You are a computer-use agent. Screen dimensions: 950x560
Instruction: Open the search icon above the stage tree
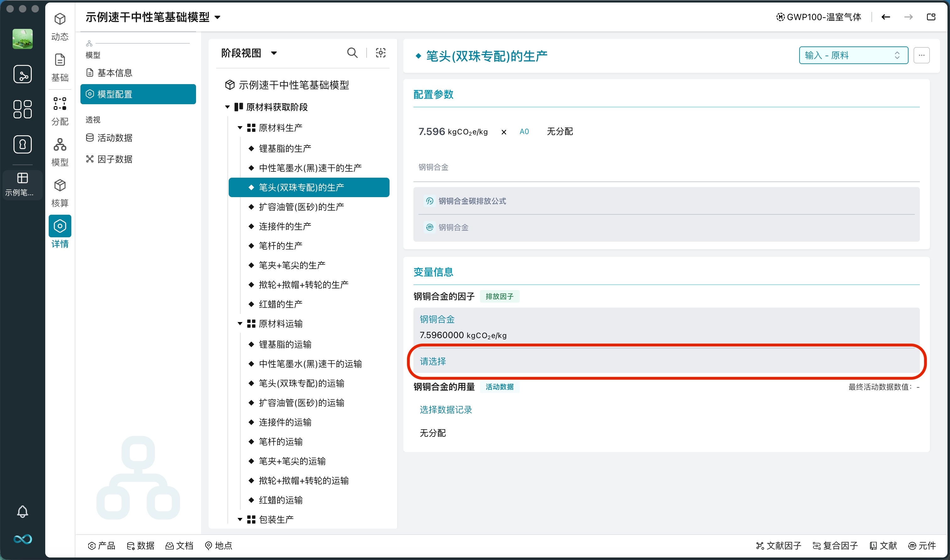(352, 53)
